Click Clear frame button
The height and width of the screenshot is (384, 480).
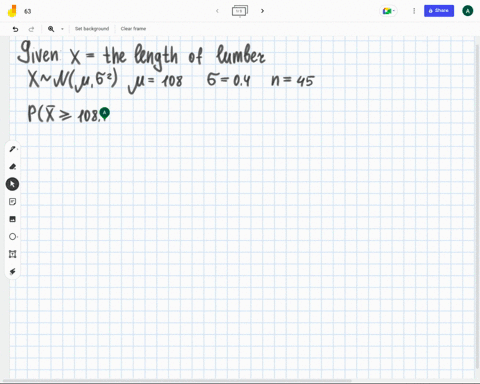[133, 29]
